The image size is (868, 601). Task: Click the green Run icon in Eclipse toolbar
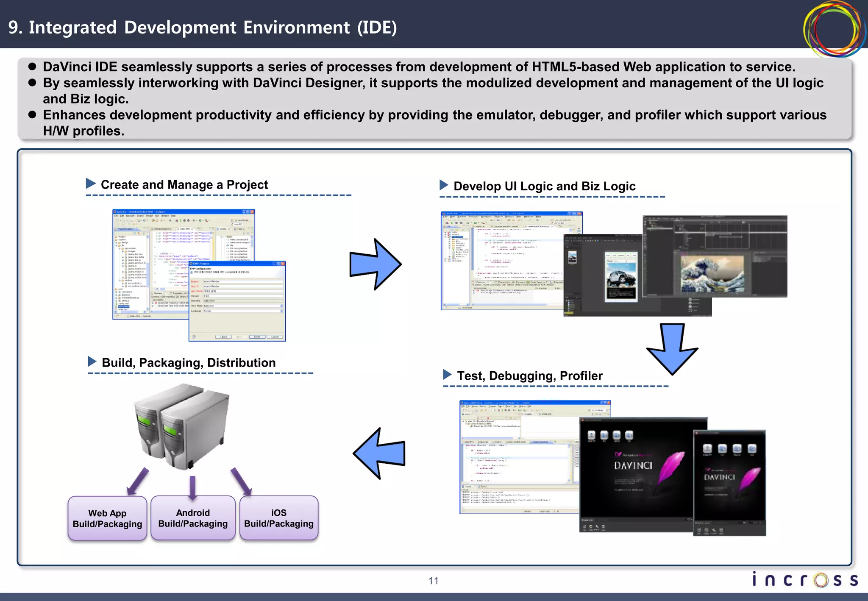coord(200,220)
